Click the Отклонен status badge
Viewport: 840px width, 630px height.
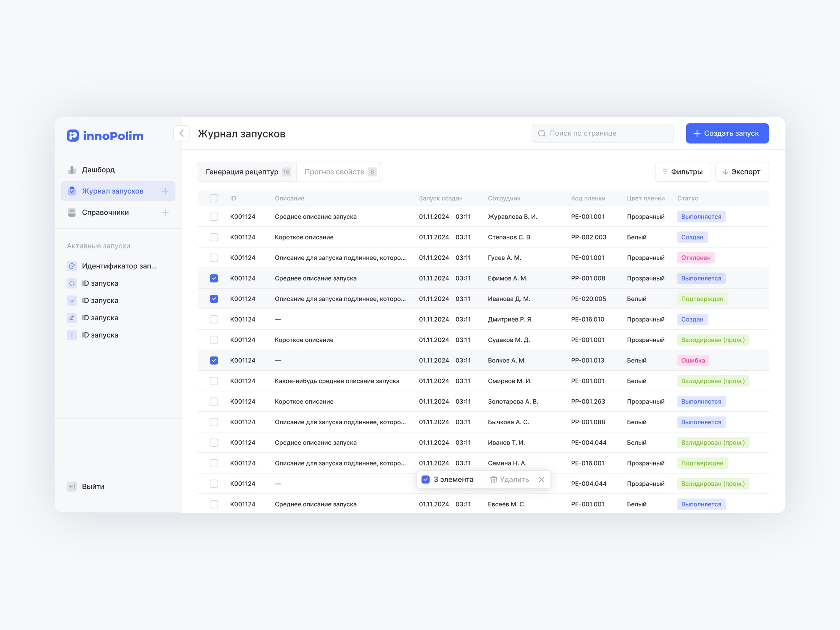(x=696, y=258)
